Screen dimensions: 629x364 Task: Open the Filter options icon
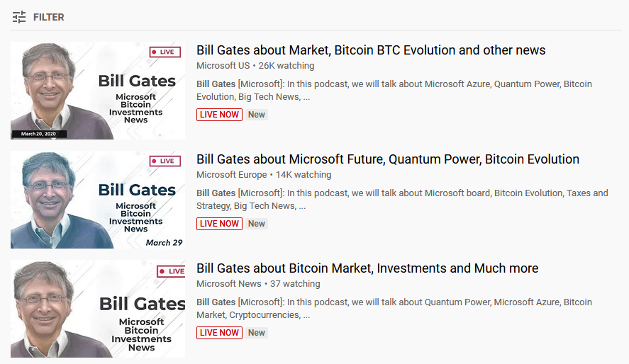click(19, 17)
